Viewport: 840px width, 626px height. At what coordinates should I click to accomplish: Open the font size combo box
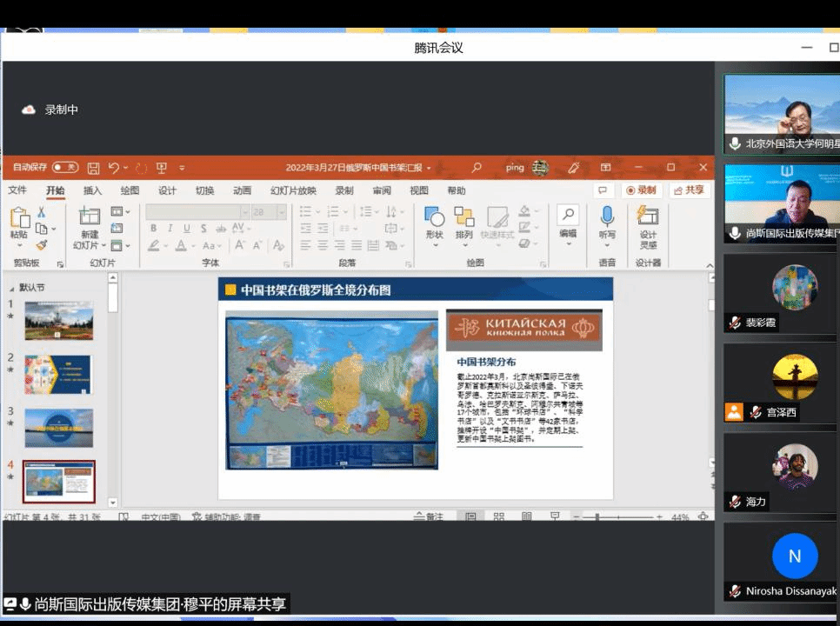(269, 212)
